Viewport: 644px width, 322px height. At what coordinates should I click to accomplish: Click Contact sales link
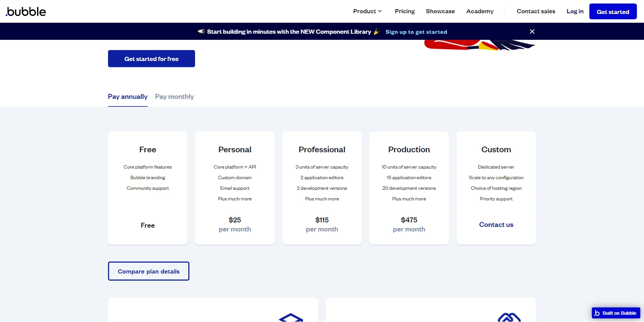536,11
